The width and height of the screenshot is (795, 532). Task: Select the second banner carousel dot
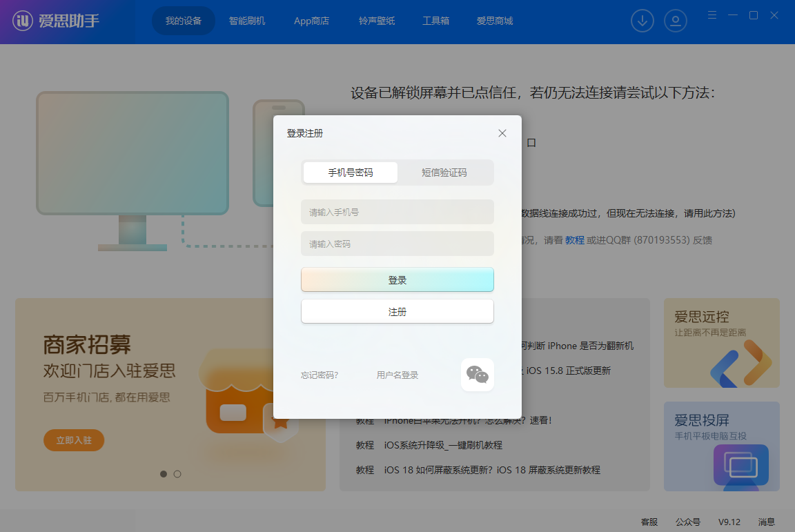(177, 474)
